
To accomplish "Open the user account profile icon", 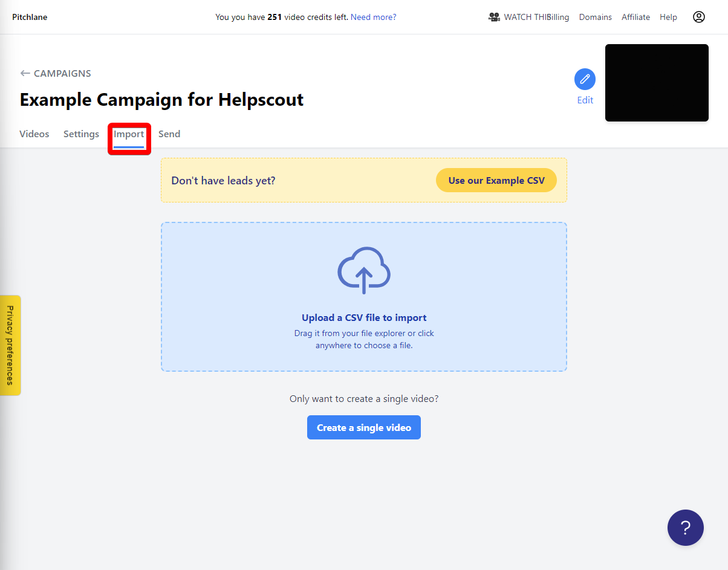I will (699, 17).
